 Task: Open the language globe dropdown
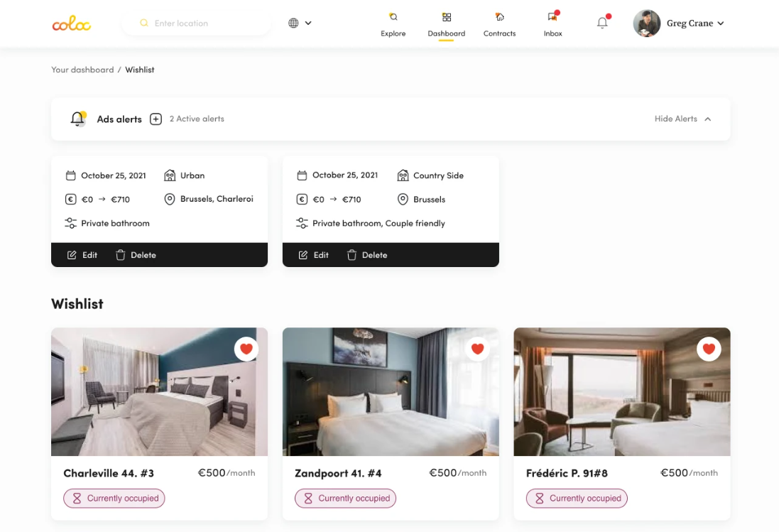(300, 23)
